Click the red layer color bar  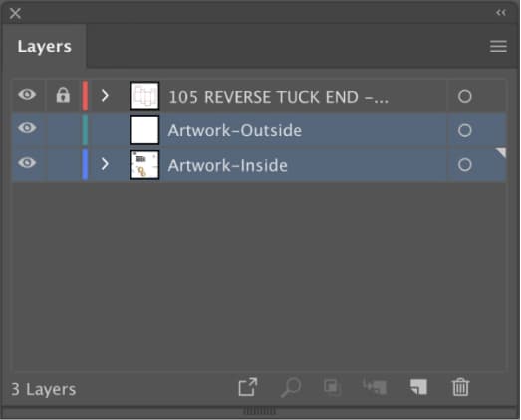tap(85, 96)
